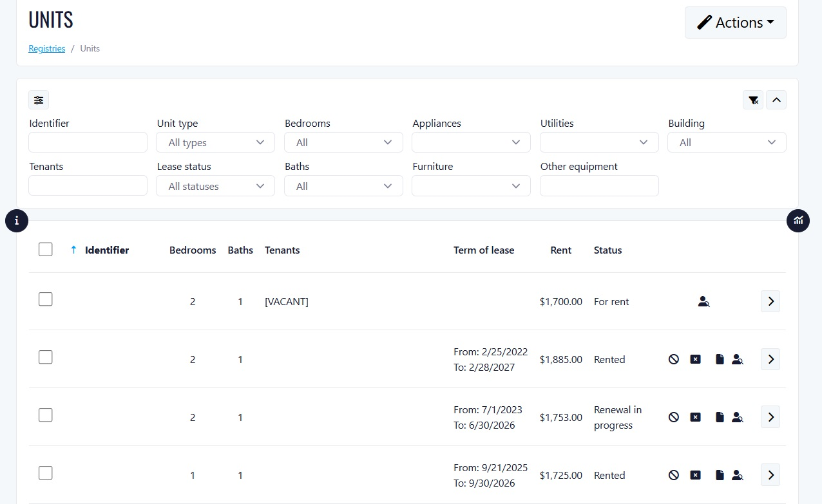
Task: Click the ban icon on the $1,725.00 row
Action: point(674,475)
